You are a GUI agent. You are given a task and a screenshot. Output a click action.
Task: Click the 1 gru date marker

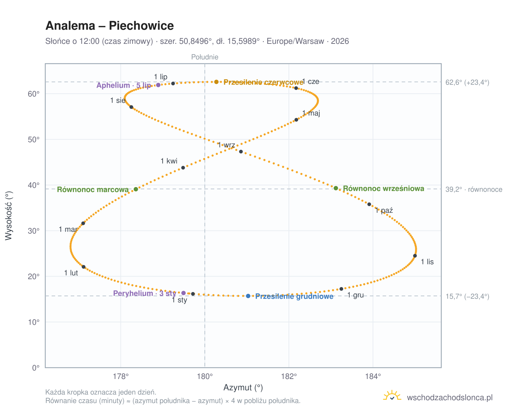pyautogui.click(x=341, y=289)
